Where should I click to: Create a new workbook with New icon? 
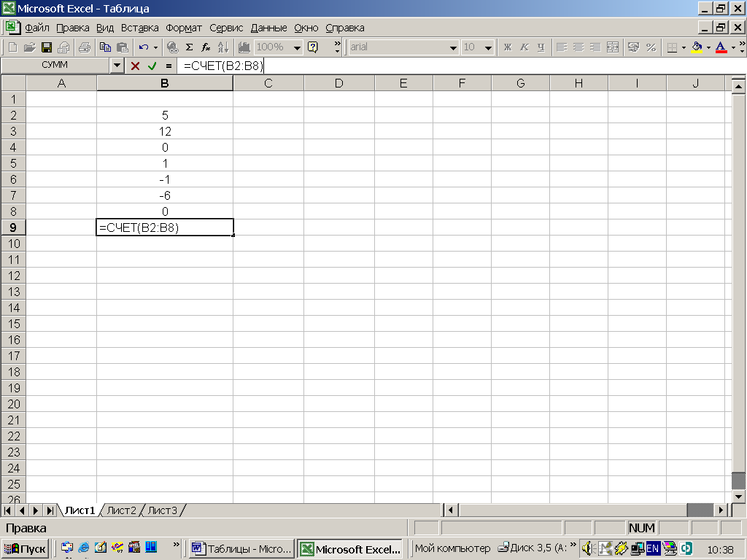pos(13,47)
